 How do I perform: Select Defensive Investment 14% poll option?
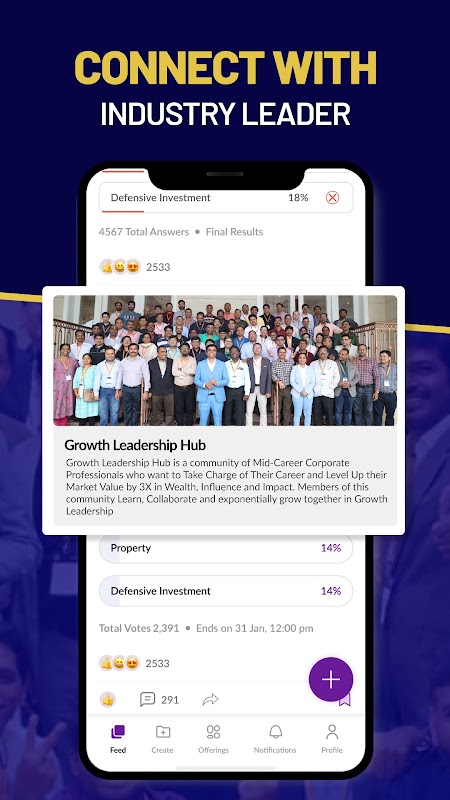[226, 591]
